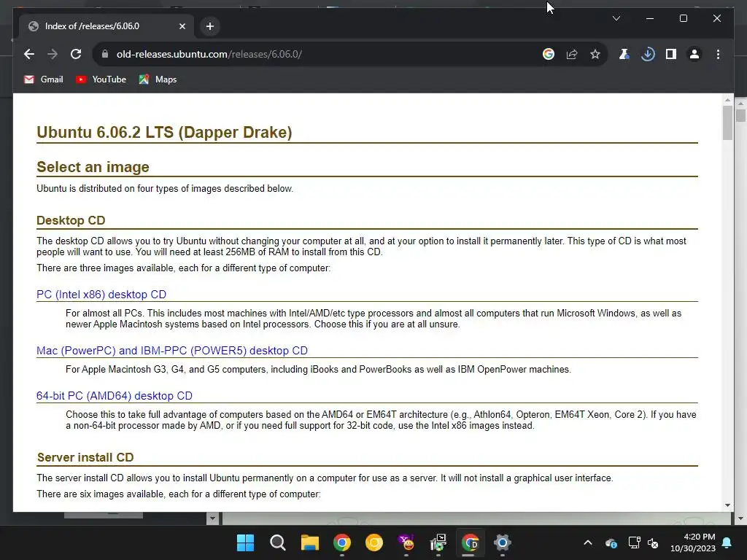Open the purple smiley messenger taskbar icon
This screenshot has height=560, width=747.
click(406, 542)
